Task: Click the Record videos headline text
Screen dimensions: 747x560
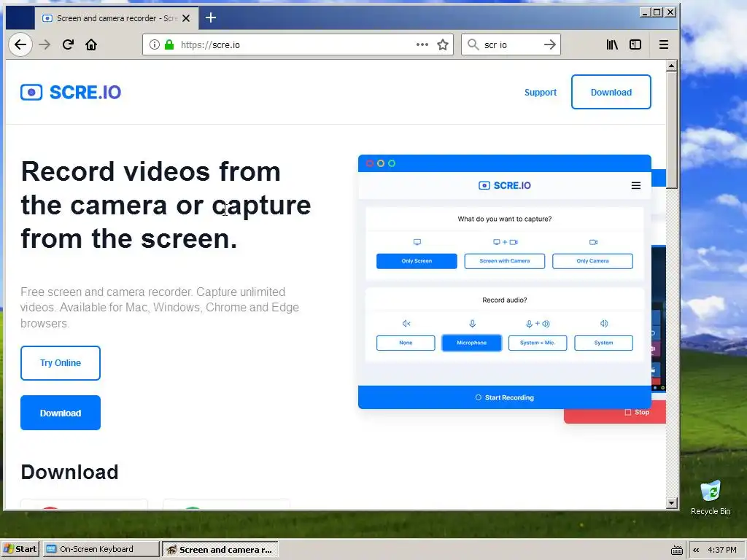Action: (166, 205)
